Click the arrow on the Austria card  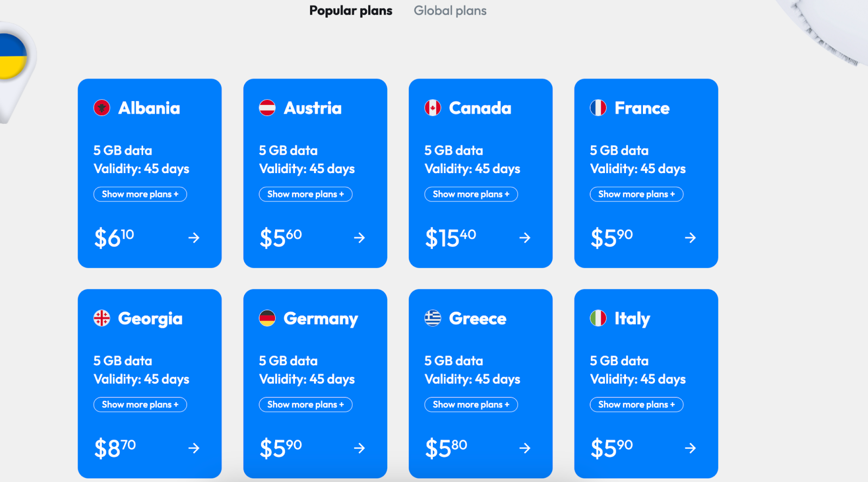pyautogui.click(x=359, y=238)
